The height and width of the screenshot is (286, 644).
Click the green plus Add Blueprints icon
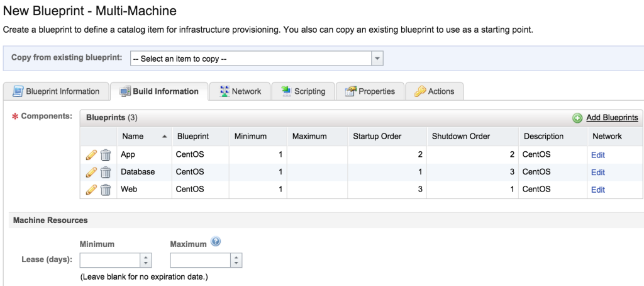pyautogui.click(x=577, y=118)
